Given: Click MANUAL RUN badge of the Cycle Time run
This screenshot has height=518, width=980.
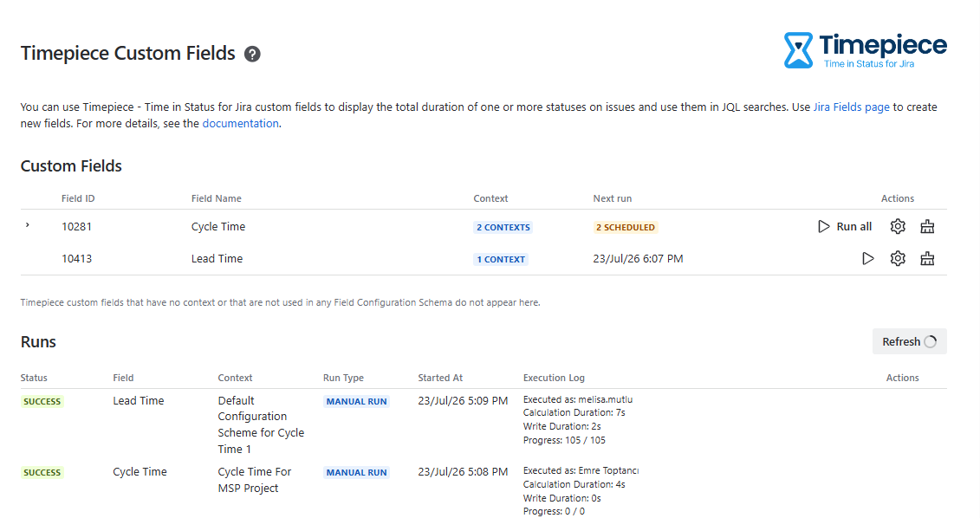Looking at the screenshot, I should click(356, 473).
